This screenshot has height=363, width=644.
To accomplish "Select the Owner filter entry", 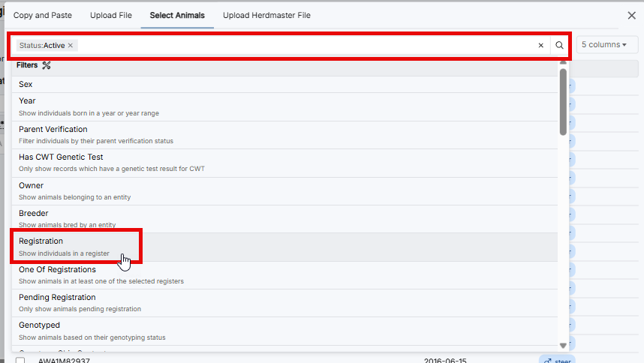I will tap(32, 186).
